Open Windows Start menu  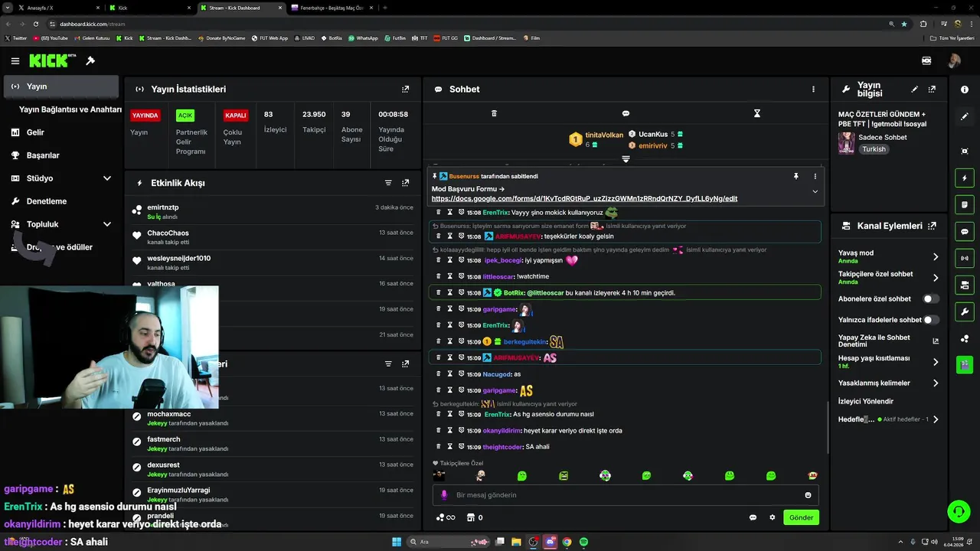tap(397, 542)
